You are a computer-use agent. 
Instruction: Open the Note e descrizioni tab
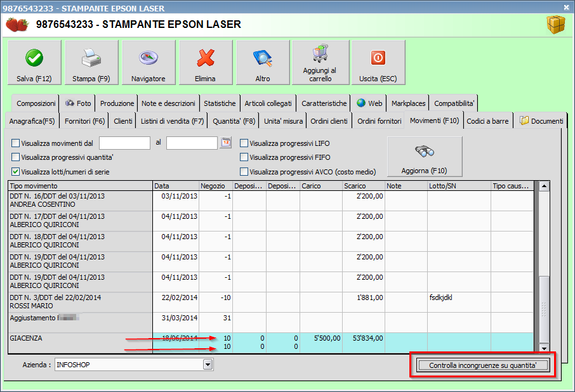point(168,103)
